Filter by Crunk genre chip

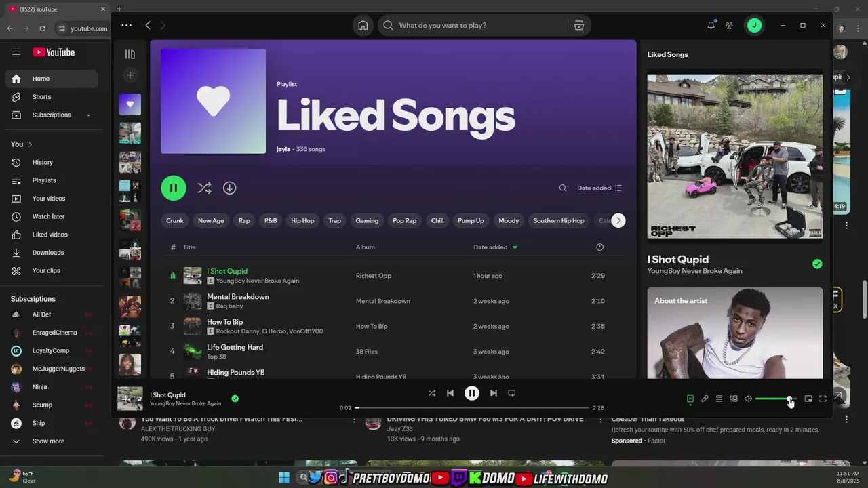[x=175, y=220]
